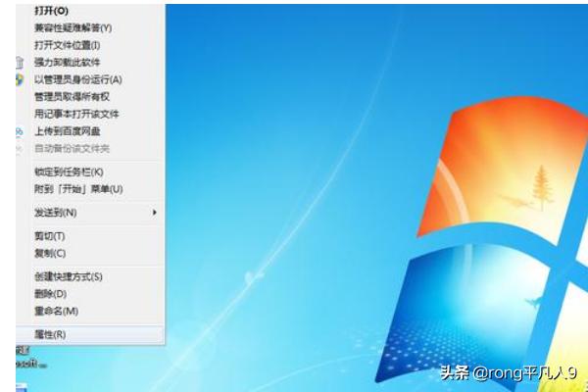Screen dimensions: 588x392
Task: Select 重命名(M) menu entry
Action: coord(56,311)
